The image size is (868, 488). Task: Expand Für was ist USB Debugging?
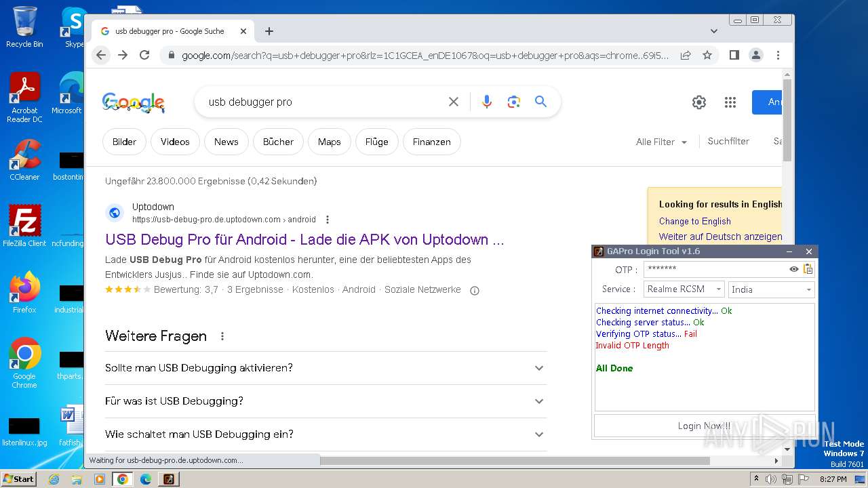[325, 401]
